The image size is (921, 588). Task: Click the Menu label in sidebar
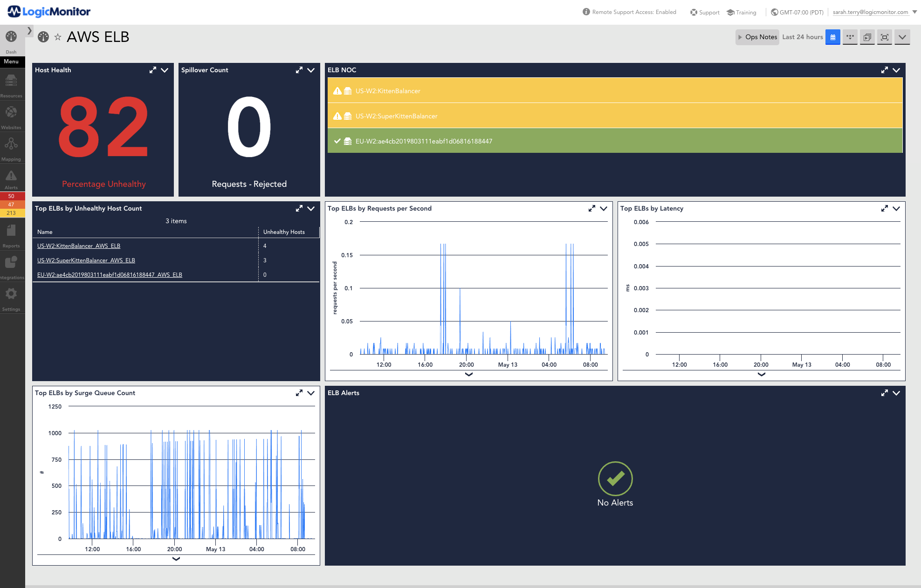tap(11, 62)
